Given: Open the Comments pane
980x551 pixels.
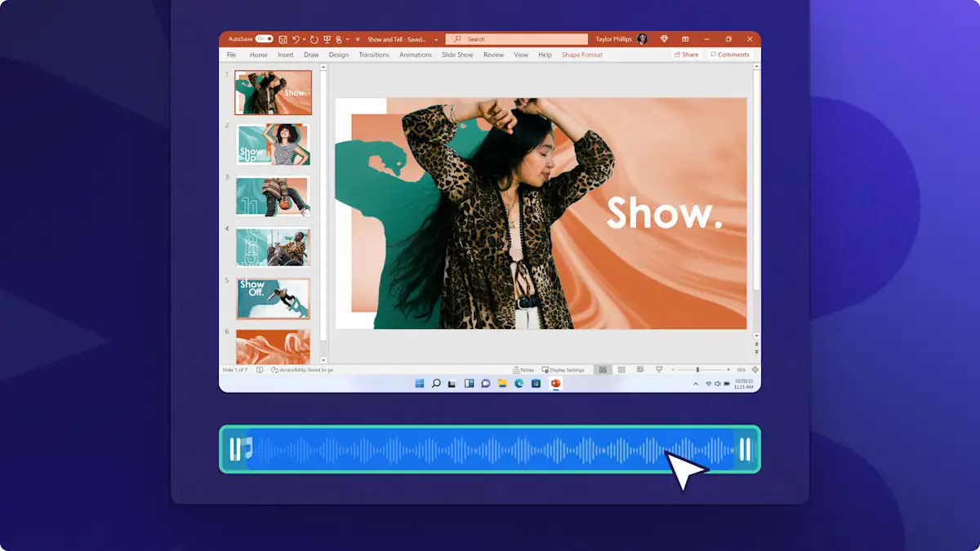Looking at the screenshot, I should pos(729,55).
